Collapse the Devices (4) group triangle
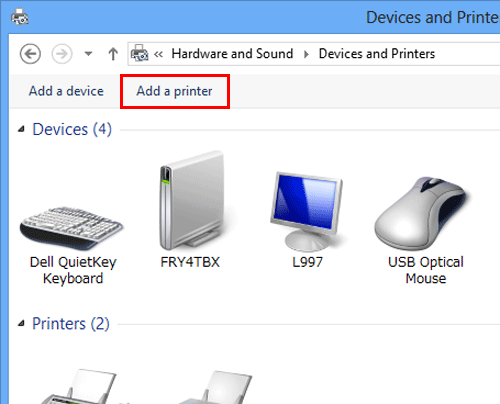The height and width of the screenshot is (404, 500). point(22,129)
